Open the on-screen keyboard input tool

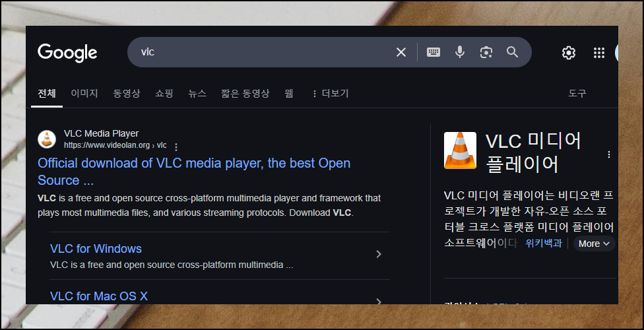(x=434, y=52)
